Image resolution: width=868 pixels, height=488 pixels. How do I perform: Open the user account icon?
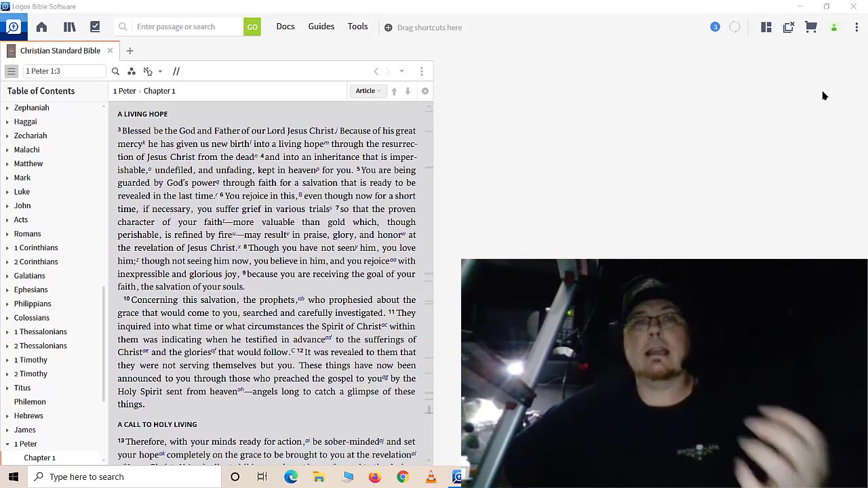(834, 28)
